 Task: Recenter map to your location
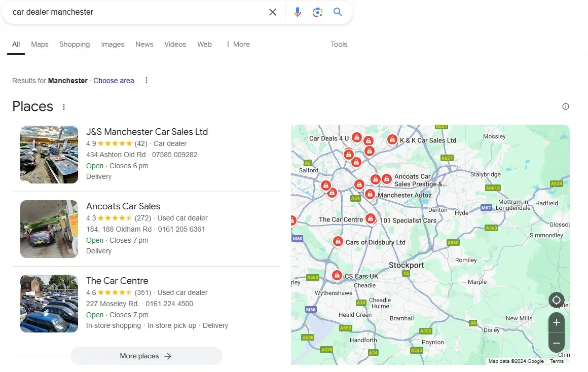[557, 300]
